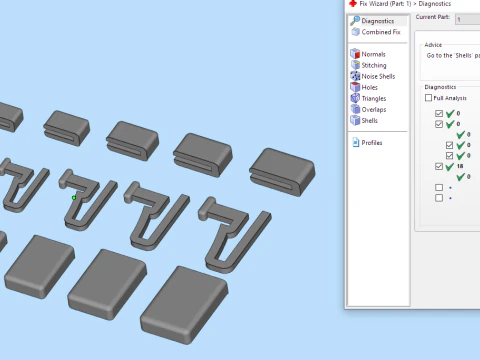Click the Normals red cube icon

355,54
